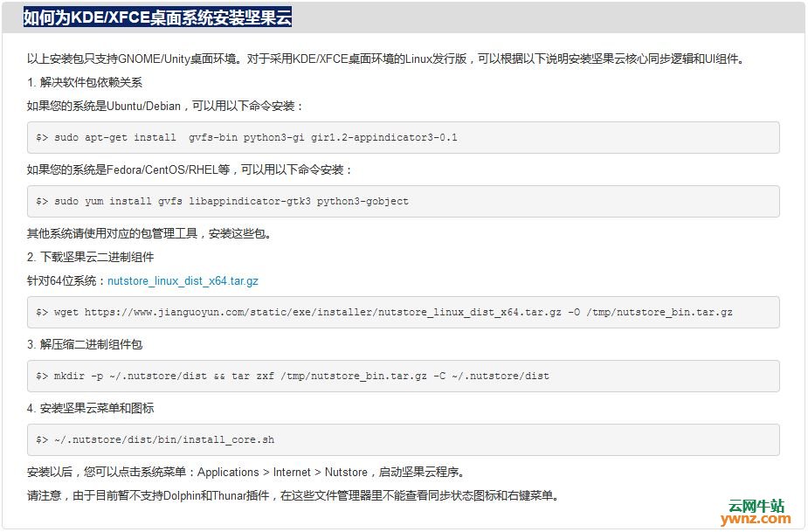Screen dimensions: 808x532
Task: Click the step text 1. 解决软件包依赖关系
Action: (85, 82)
